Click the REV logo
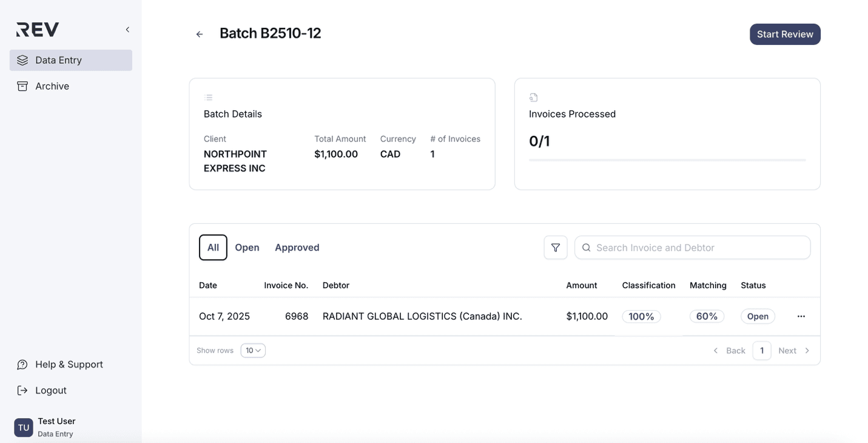 click(x=37, y=30)
